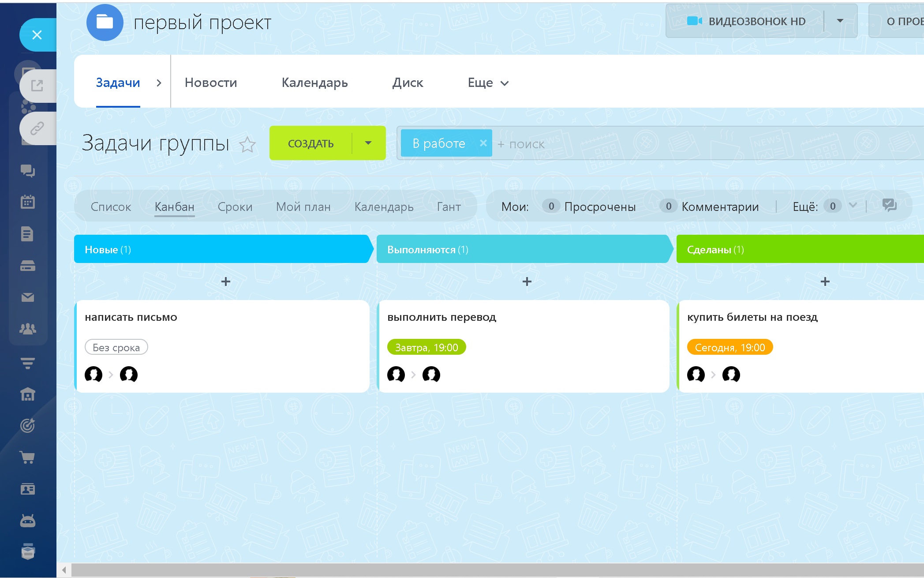The height and width of the screenshot is (578, 924).
Task: Open the написать письмо task card
Action: coord(222,346)
